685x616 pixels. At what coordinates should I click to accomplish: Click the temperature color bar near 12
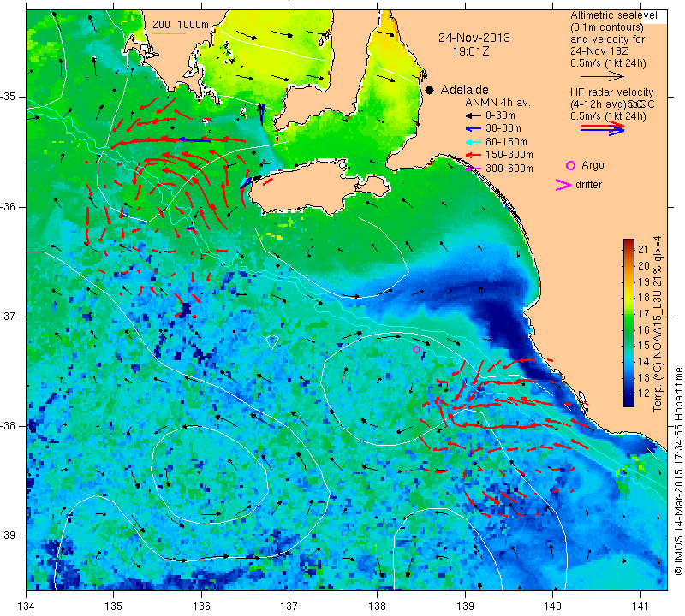click(628, 394)
